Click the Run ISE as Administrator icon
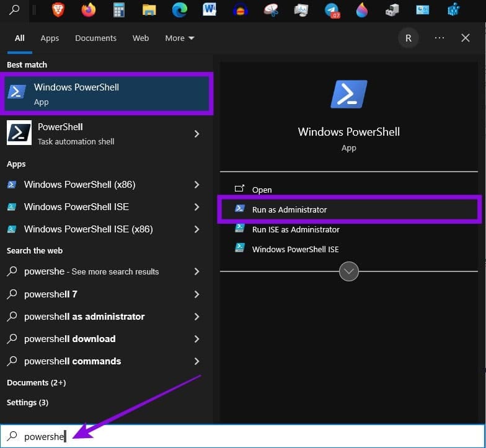The width and height of the screenshot is (486, 448). [x=239, y=228]
